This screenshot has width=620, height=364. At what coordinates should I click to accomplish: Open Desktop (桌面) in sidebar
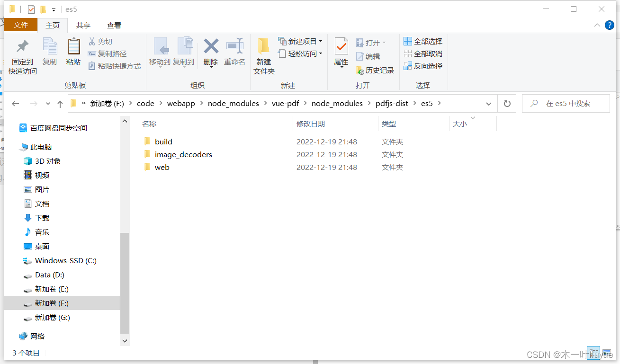pyautogui.click(x=42, y=246)
